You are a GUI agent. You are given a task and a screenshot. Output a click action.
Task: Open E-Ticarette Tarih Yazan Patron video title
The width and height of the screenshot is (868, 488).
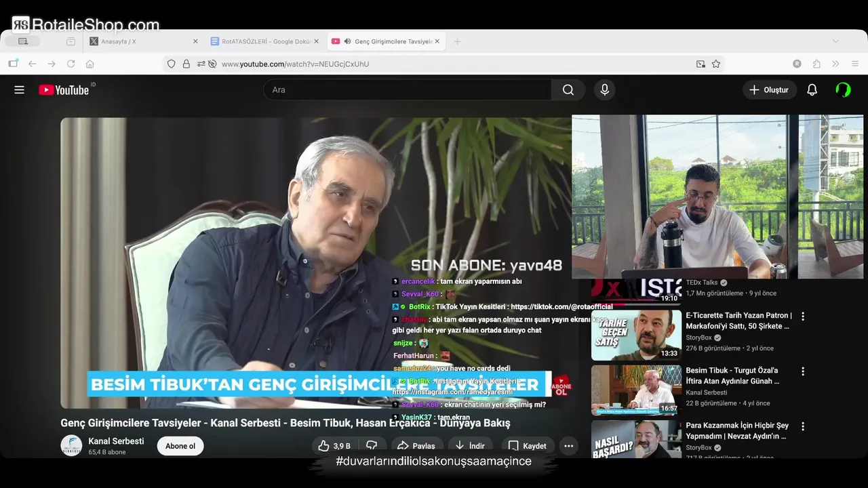tap(738, 321)
